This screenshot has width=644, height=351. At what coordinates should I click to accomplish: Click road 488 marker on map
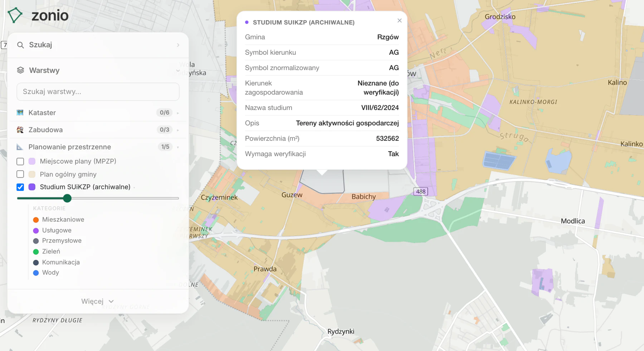pos(421,192)
